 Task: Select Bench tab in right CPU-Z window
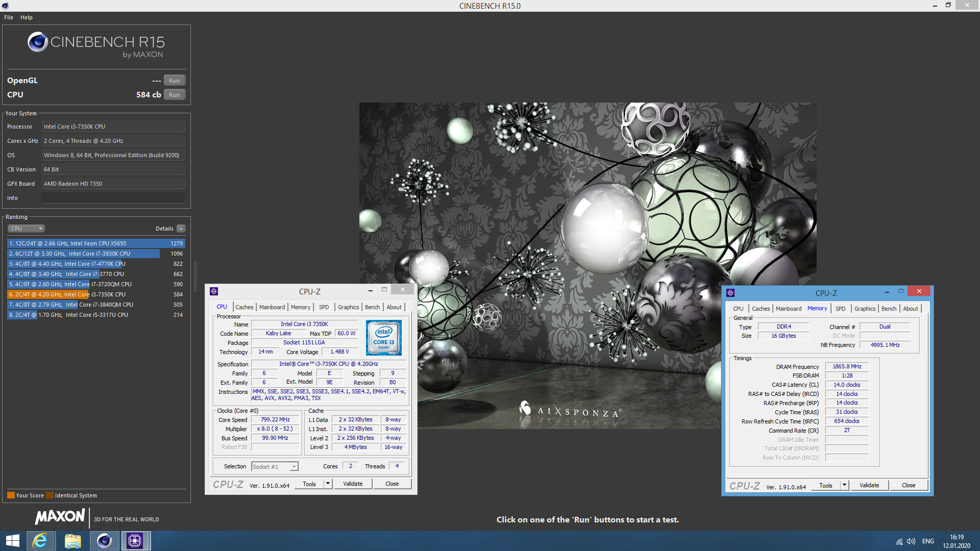pyautogui.click(x=889, y=309)
